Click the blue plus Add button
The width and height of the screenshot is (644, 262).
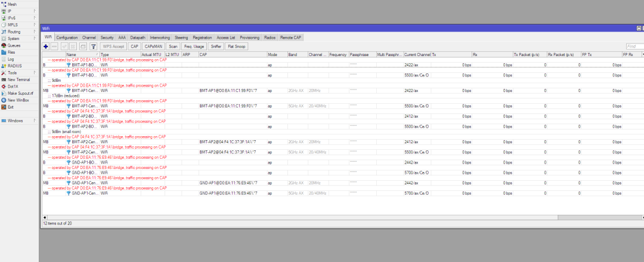[x=46, y=47]
